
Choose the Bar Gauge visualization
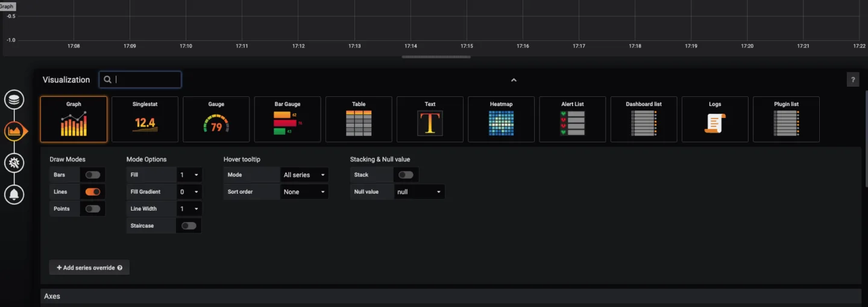pos(288,119)
